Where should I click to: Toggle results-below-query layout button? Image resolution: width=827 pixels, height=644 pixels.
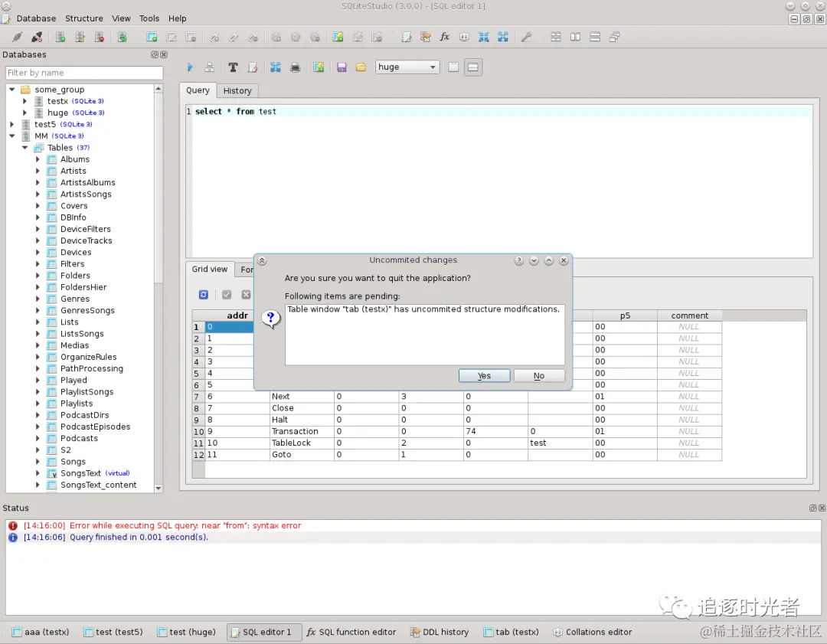click(473, 67)
